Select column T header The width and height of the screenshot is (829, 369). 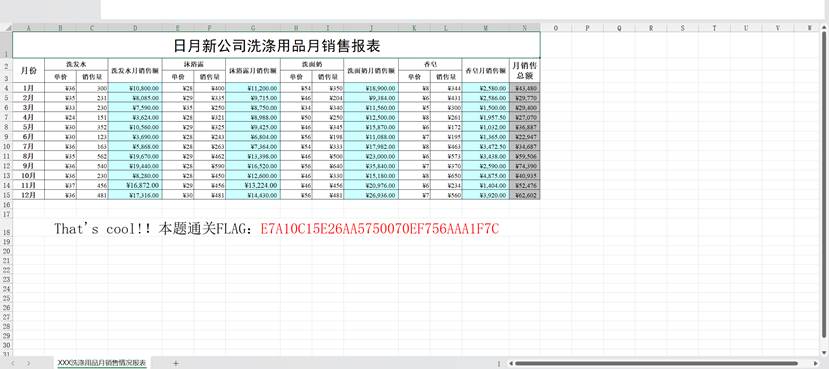714,27
